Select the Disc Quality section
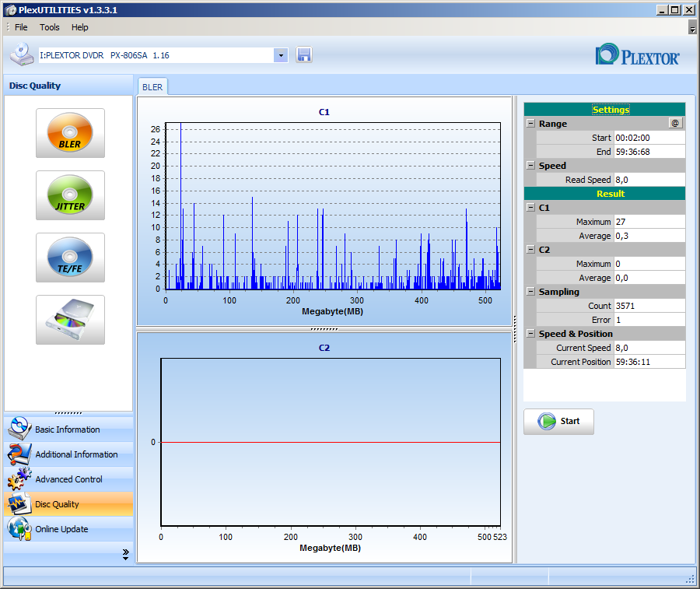The image size is (700, 589). (x=68, y=503)
